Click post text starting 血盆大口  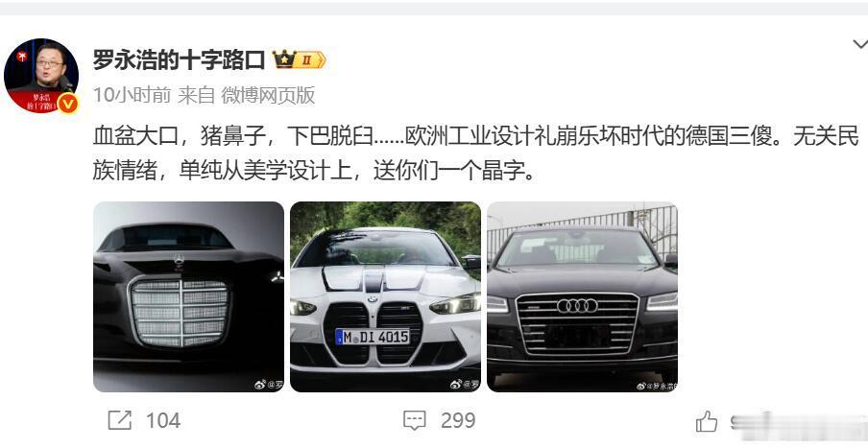pos(475,136)
